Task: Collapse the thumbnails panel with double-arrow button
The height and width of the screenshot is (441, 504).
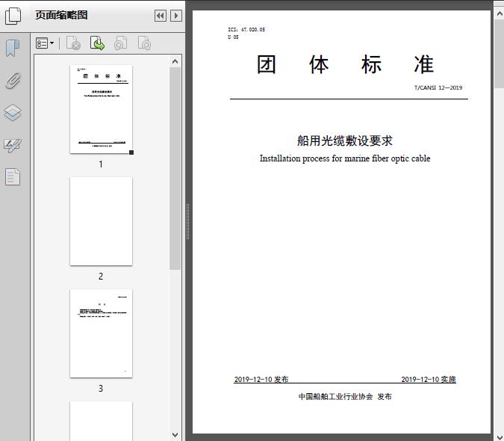Action: click(x=161, y=16)
